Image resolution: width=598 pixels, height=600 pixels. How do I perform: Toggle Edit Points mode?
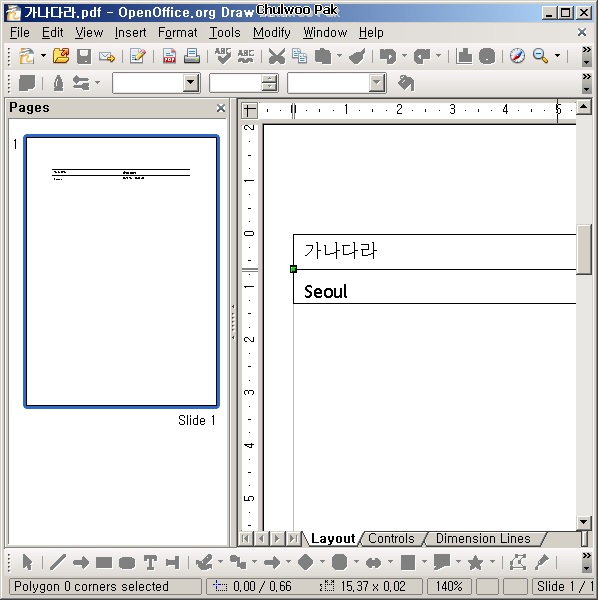(x=517, y=562)
